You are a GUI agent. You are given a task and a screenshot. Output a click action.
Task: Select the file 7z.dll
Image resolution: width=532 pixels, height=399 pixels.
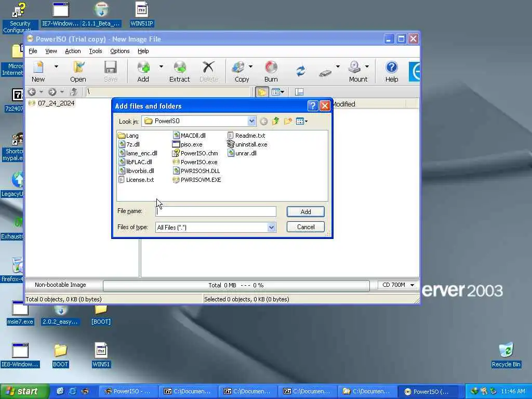[x=129, y=144]
